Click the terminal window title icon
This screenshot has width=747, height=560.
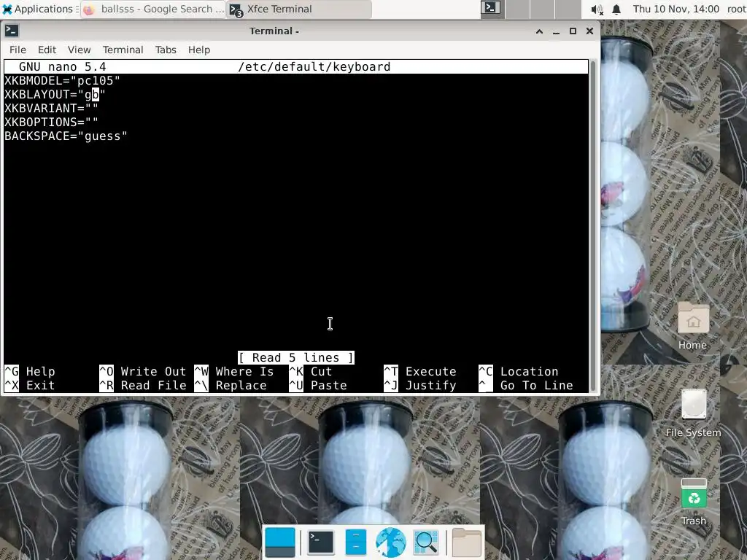(12, 31)
